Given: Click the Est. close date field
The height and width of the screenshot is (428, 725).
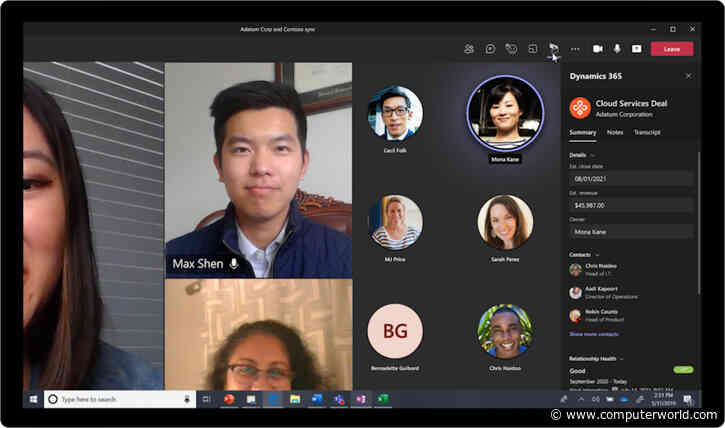Looking at the screenshot, I should point(631,179).
